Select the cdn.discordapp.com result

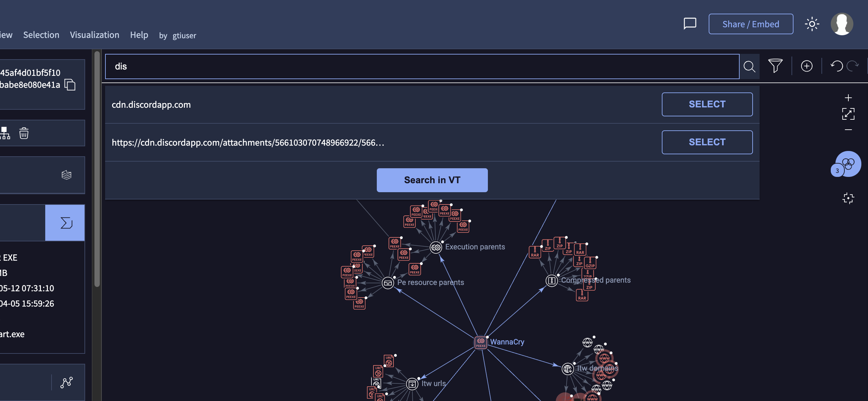[707, 104]
